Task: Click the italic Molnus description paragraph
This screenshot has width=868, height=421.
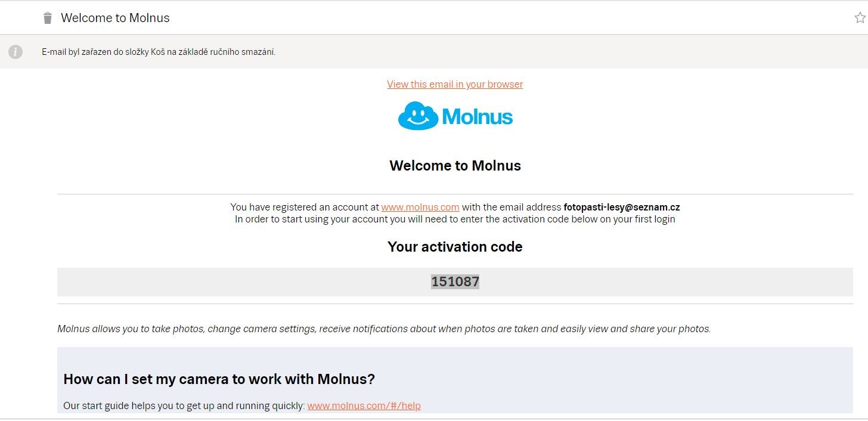Action: (x=384, y=329)
